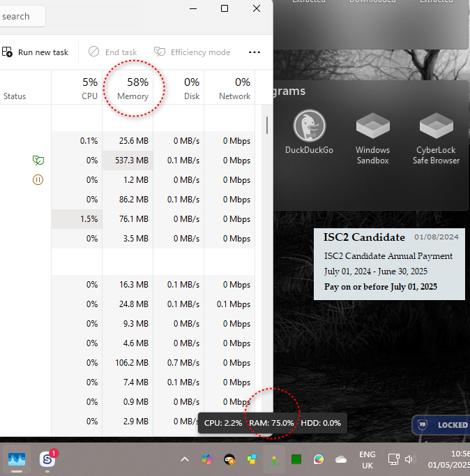Click the black round tray icon with pause badge
470x476 pixels.
pyautogui.click(x=229, y=460)
